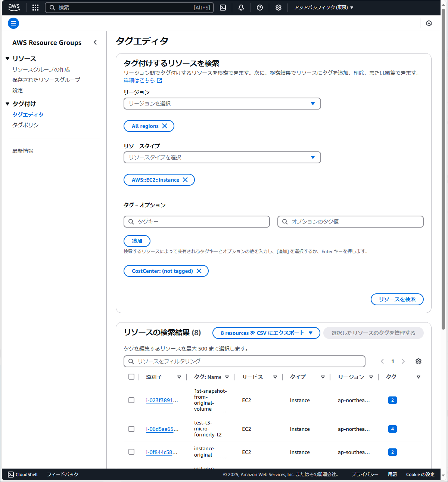Open リソースグループの作成 in the sidebar

[41, 69]
